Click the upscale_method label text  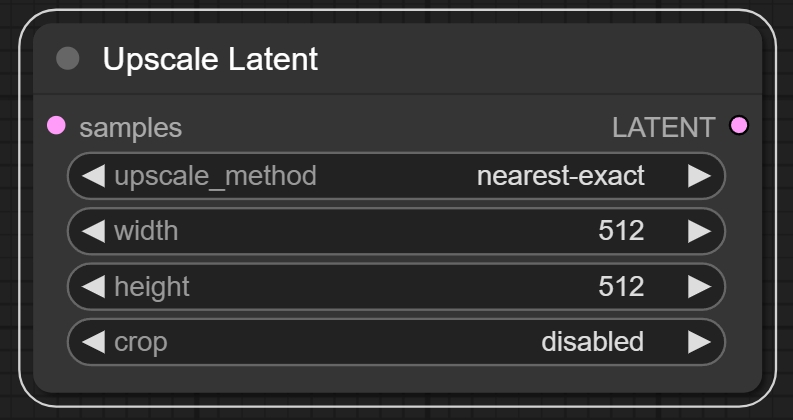click(x=215, y=176)
